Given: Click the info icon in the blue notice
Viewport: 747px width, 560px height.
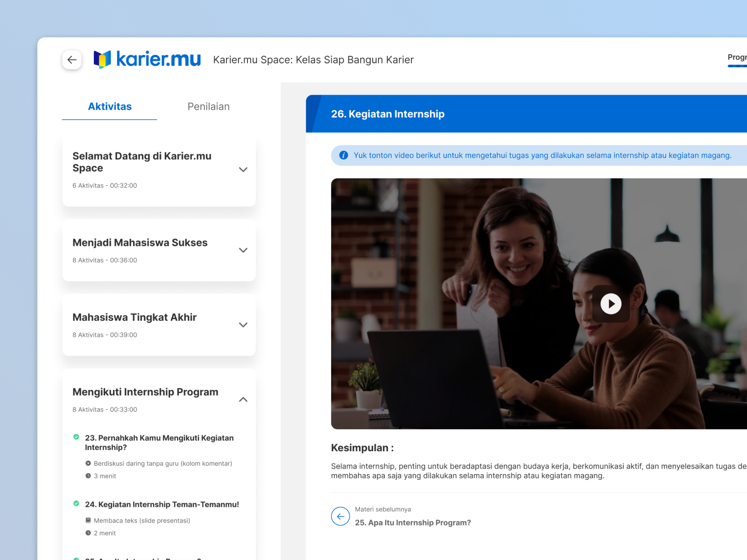Looking at the screenshot, I should pyautogui.click(x=344, y=155).
